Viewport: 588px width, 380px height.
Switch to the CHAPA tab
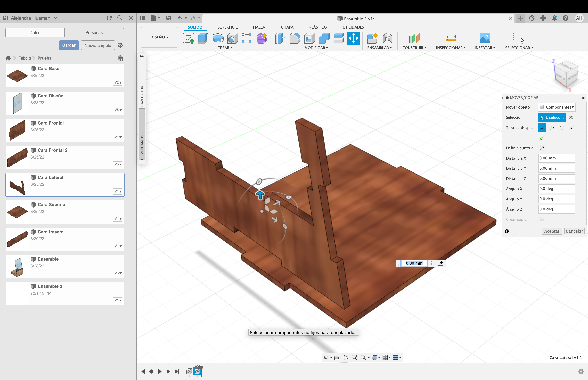click(x=287, y=27)
